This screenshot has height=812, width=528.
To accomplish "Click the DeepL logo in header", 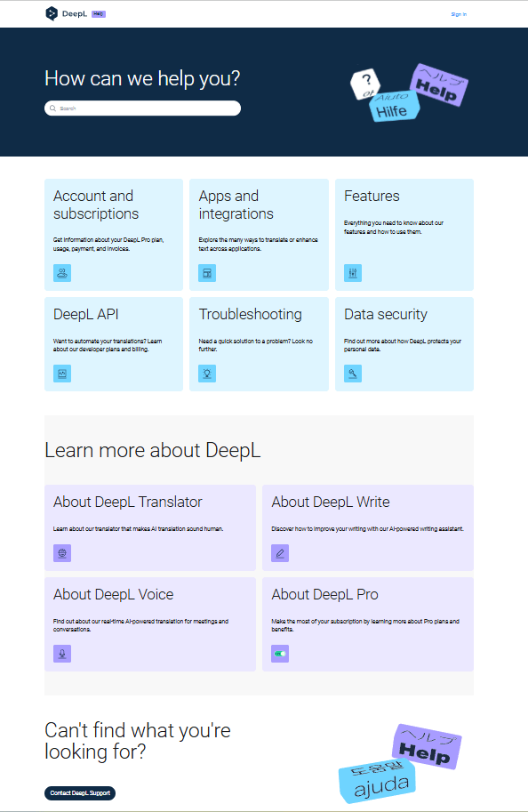I will (x=67, y=13).
